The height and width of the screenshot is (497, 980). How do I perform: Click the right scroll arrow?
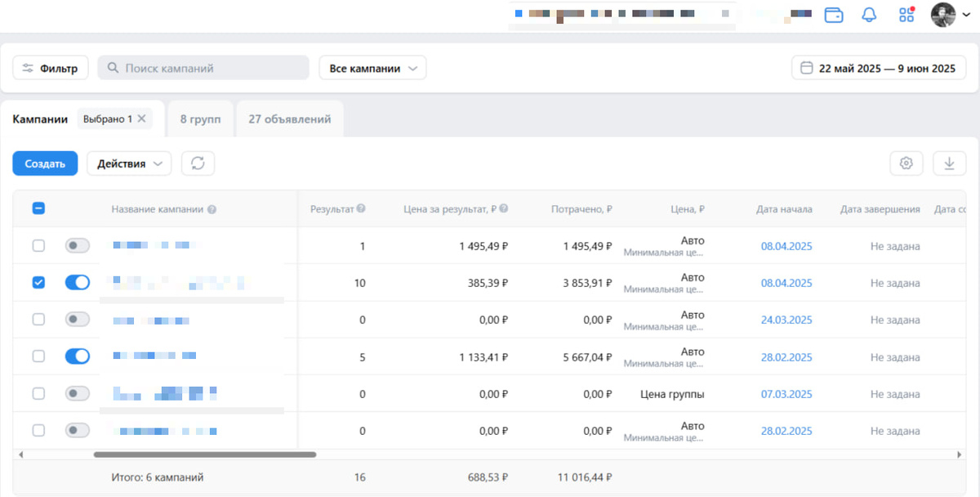[960, 454]
